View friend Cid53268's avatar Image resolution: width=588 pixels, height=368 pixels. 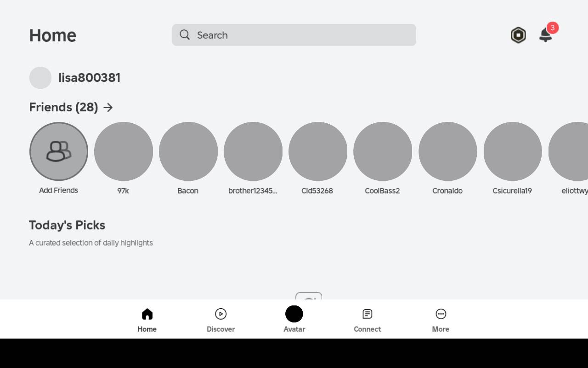coord(318,151)
